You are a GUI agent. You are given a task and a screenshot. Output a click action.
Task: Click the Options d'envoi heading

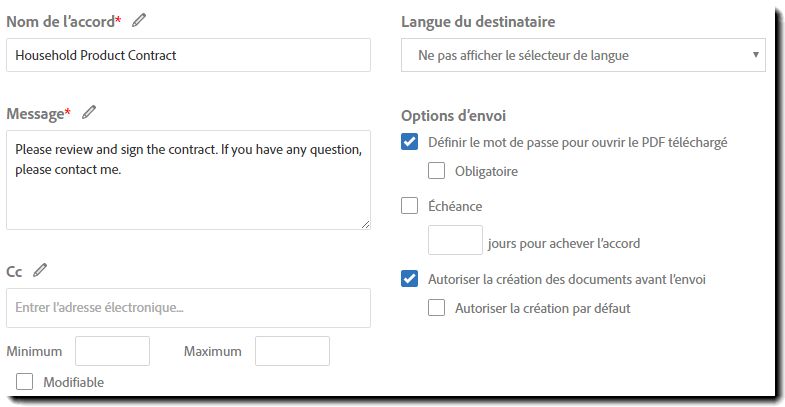(453, 116)
